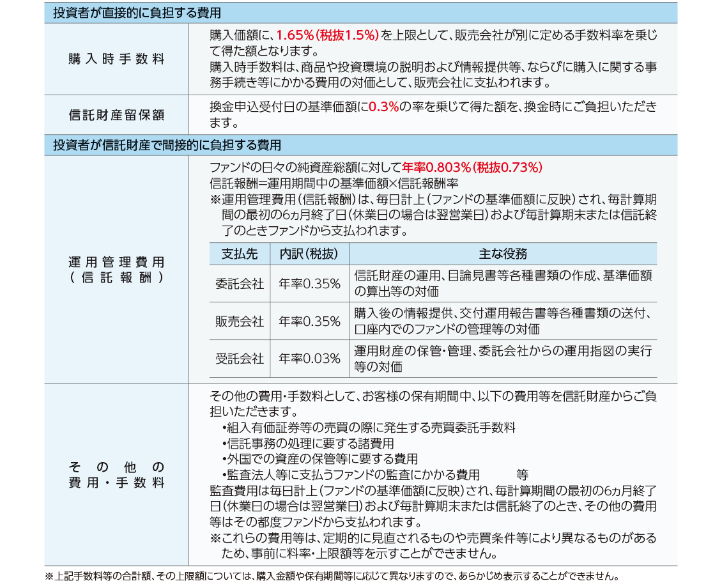This screenshot has height=588, width=722.
Task: Click the 投資者が信託財産で間接的に負担する費用 header
Action: click(167, 145)
